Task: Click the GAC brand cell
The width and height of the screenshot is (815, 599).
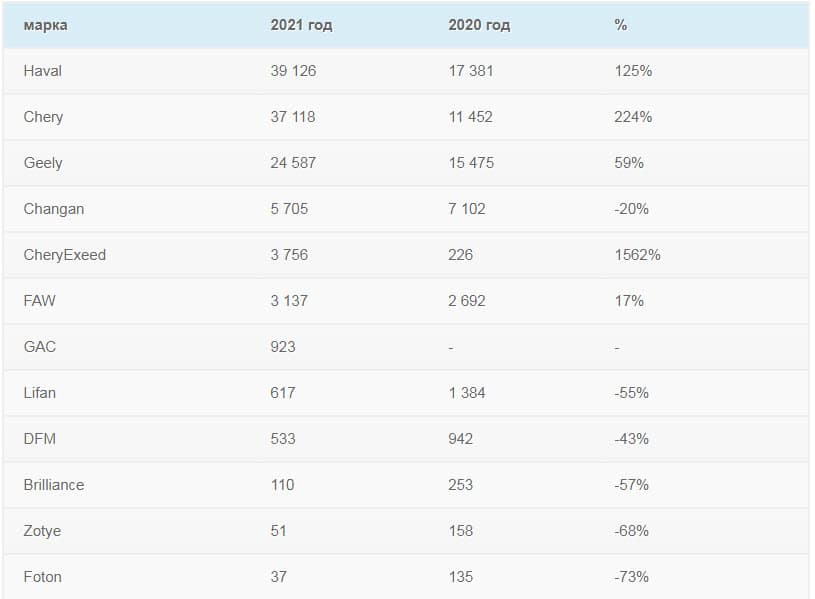Action: coord(40,347)
